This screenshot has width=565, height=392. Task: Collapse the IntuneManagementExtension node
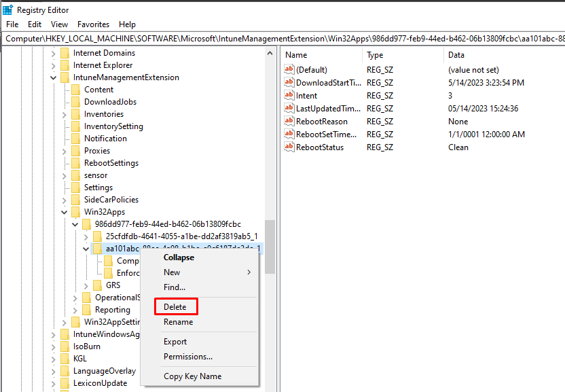[54, 78]
